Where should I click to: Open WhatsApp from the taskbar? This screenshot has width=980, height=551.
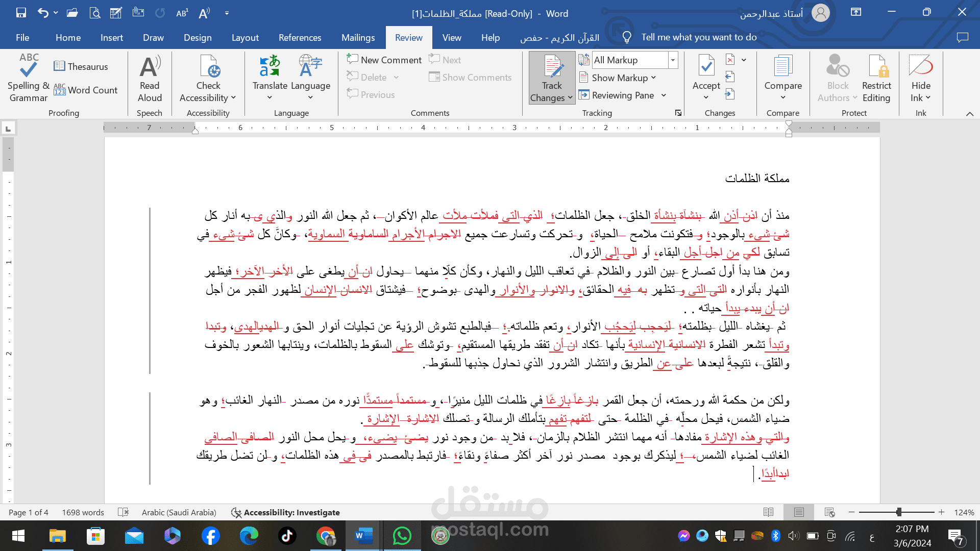pos(402,536)
